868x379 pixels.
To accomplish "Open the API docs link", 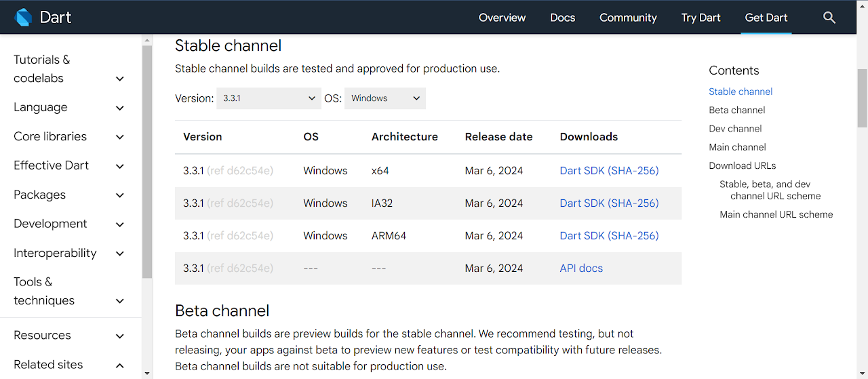I will tap(581, 268).
